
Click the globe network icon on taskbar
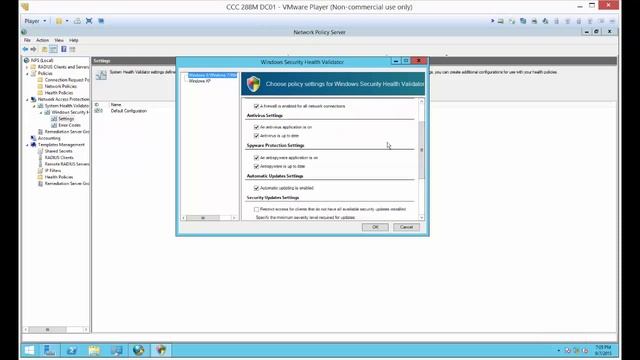139,350
